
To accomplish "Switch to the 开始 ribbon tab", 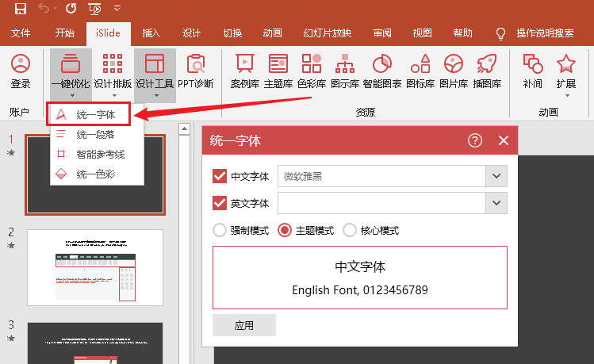I will tap(64, 33).
